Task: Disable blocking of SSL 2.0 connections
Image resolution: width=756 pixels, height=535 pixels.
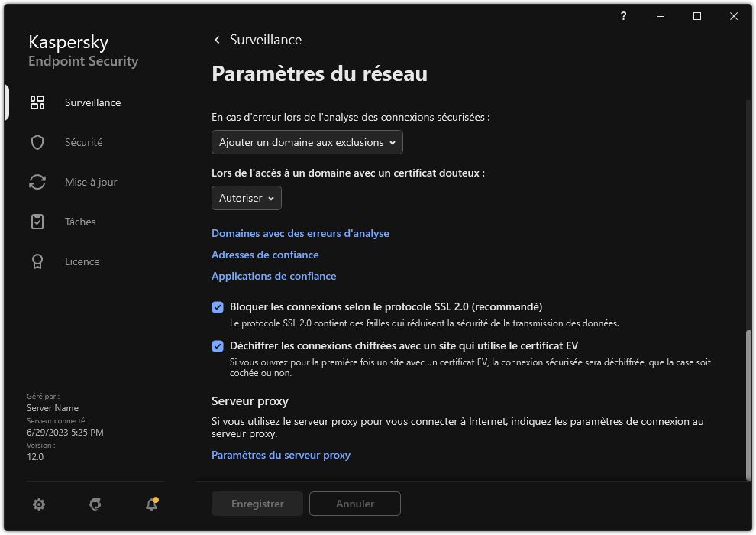Action: [x=218, y=306]
